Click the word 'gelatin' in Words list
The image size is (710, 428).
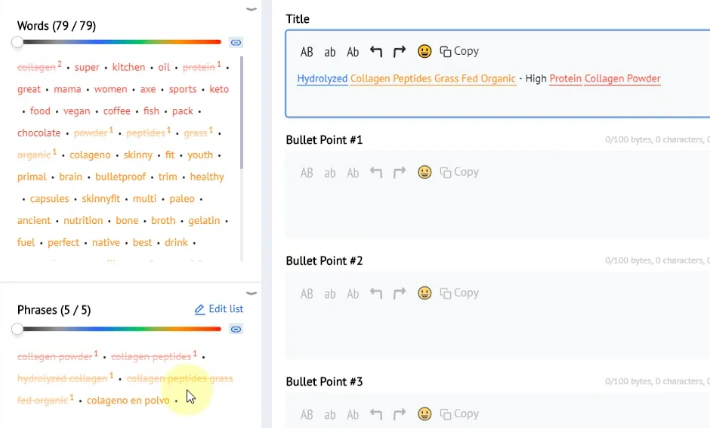pyautogui.click(x=204, y=221)
